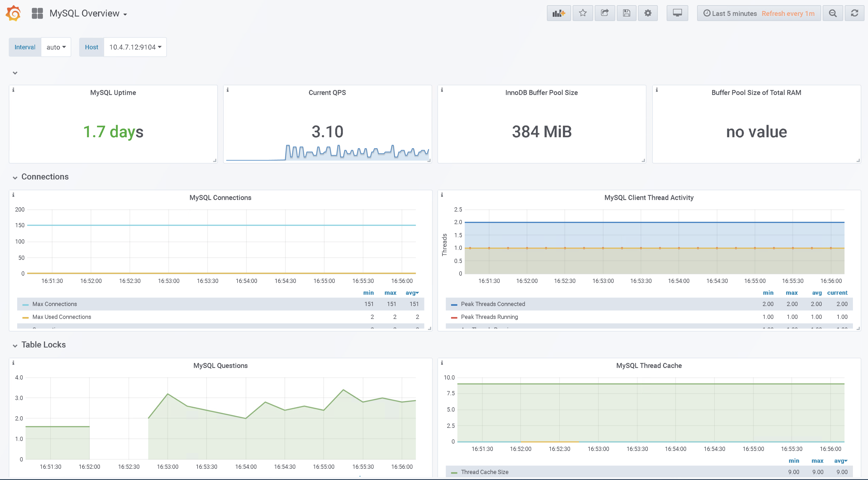Toggle Thread Cache Size series

[484, 472]
